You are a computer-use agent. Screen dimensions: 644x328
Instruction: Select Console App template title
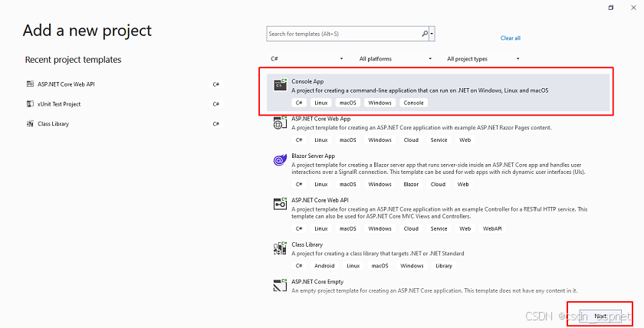(x=307, y=81)
